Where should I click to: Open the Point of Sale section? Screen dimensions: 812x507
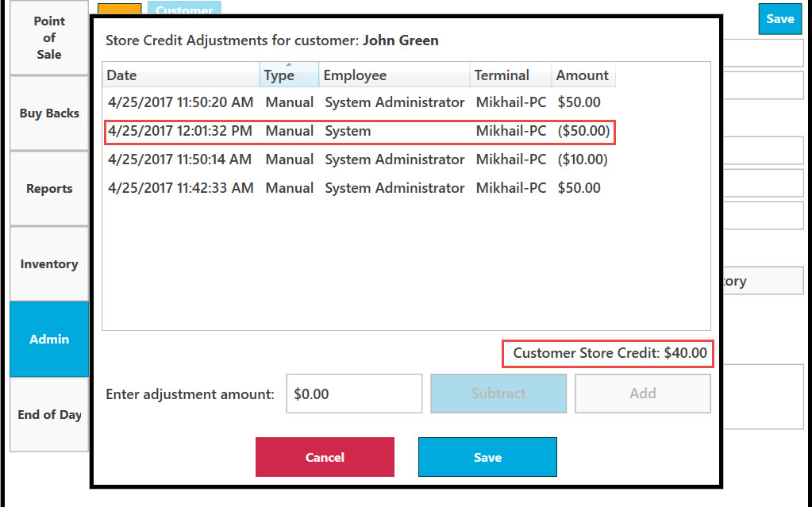point(49,38)
